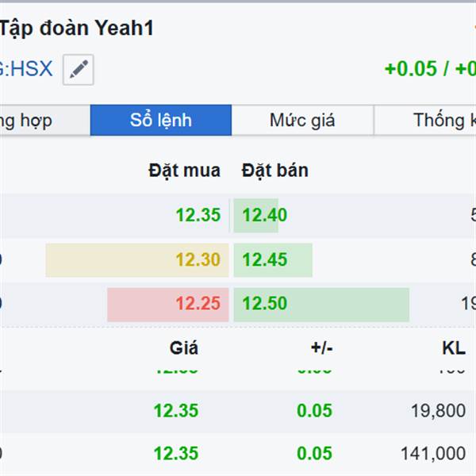Select ask price 12.40
This screenshot has height=476, width=476.
pos(265,215)
